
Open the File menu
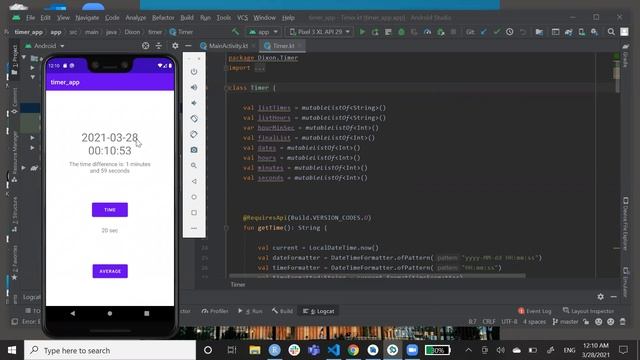click(x=31, y=18)
